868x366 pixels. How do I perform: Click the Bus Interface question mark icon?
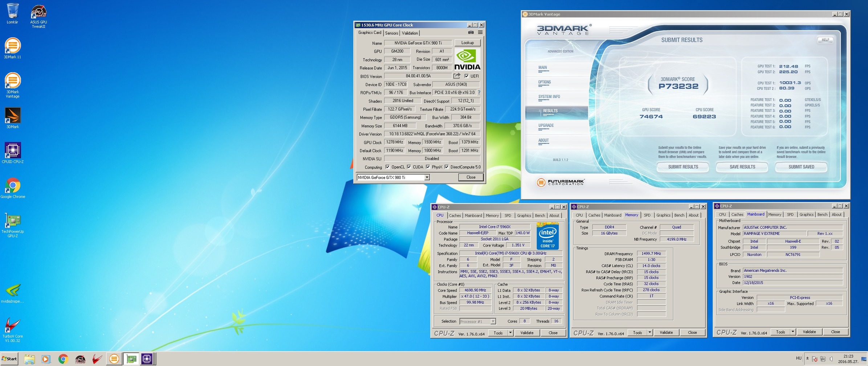479,92
